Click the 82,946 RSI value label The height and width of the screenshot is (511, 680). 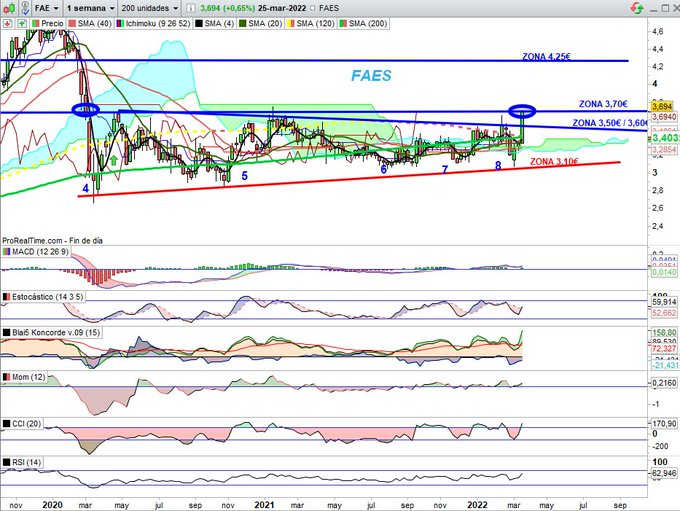tap(664, 472)
